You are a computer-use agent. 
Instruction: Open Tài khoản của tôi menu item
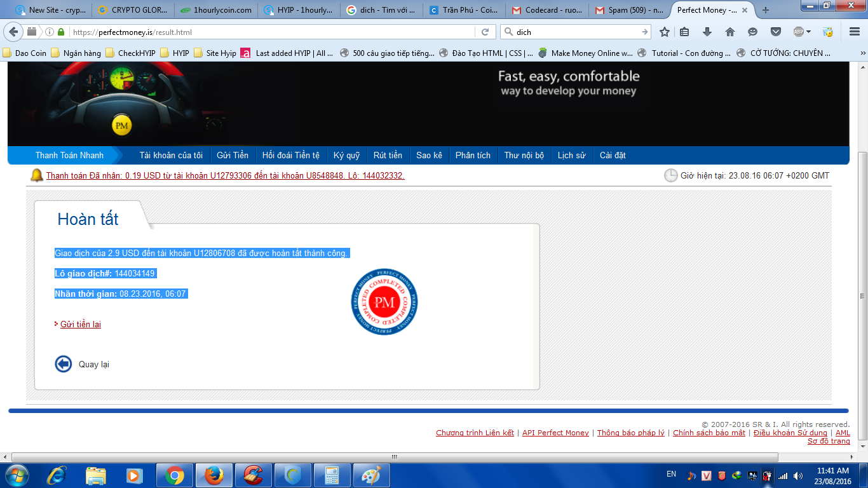click(171, 155)
